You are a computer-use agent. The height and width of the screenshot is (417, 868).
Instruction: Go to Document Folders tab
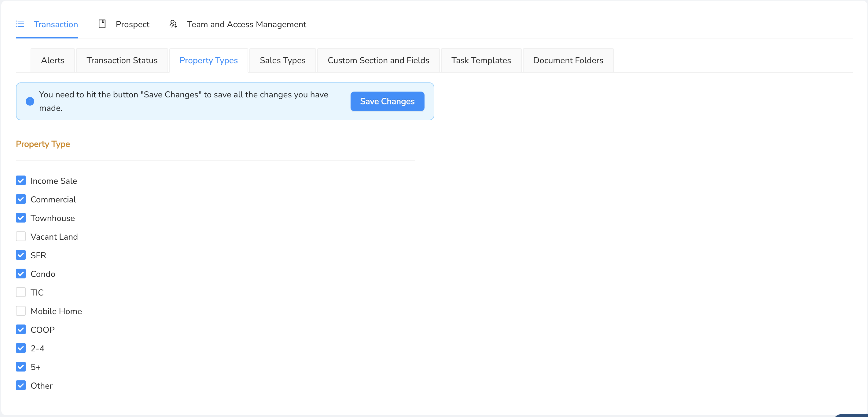[568, 60]
